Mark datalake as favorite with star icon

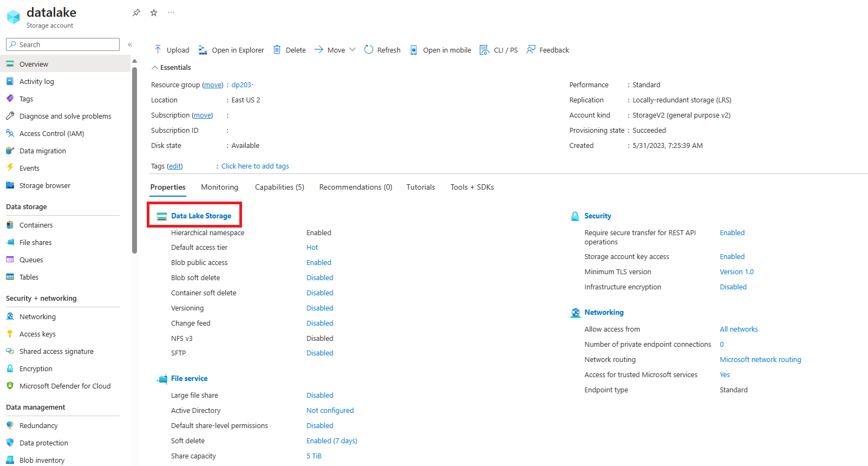(x=154, y=12)
